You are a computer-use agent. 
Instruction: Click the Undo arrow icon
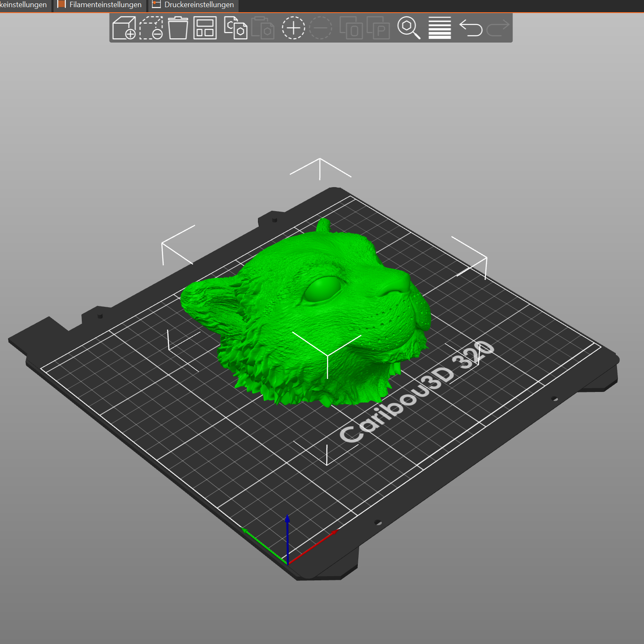pos(471,28)
